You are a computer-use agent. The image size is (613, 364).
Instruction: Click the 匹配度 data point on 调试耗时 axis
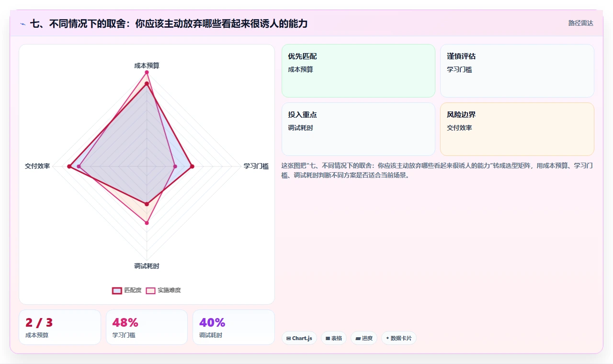click(x=147, y=204)
